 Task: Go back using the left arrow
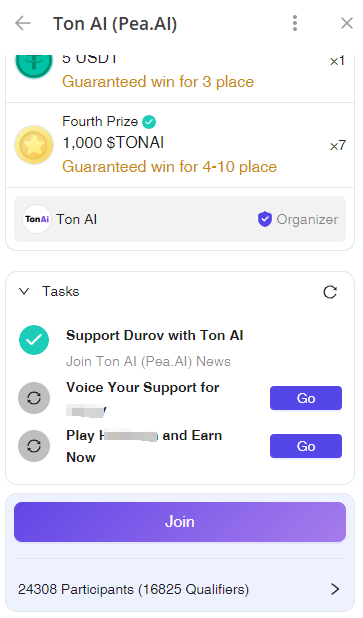(23, 23)
